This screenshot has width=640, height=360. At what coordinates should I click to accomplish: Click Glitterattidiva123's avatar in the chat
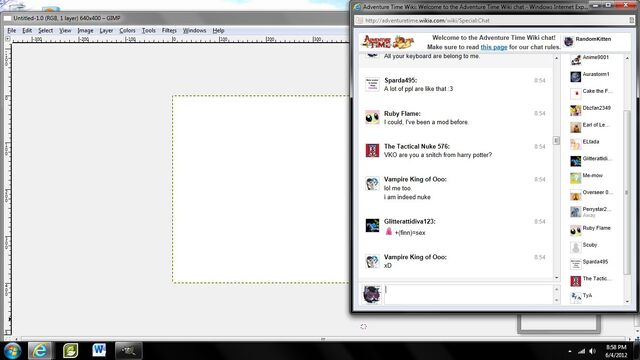[372, 225]
